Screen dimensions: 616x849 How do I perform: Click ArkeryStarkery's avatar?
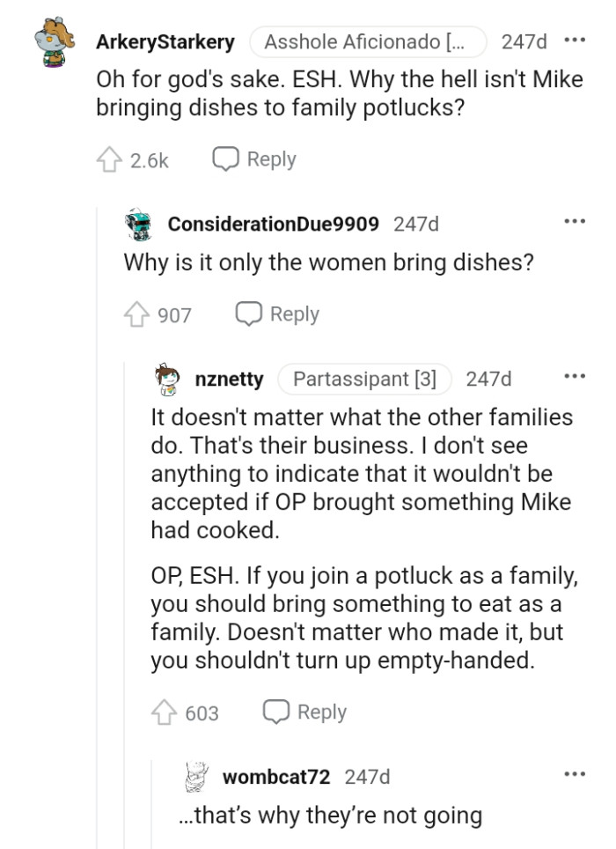point(53,41)
